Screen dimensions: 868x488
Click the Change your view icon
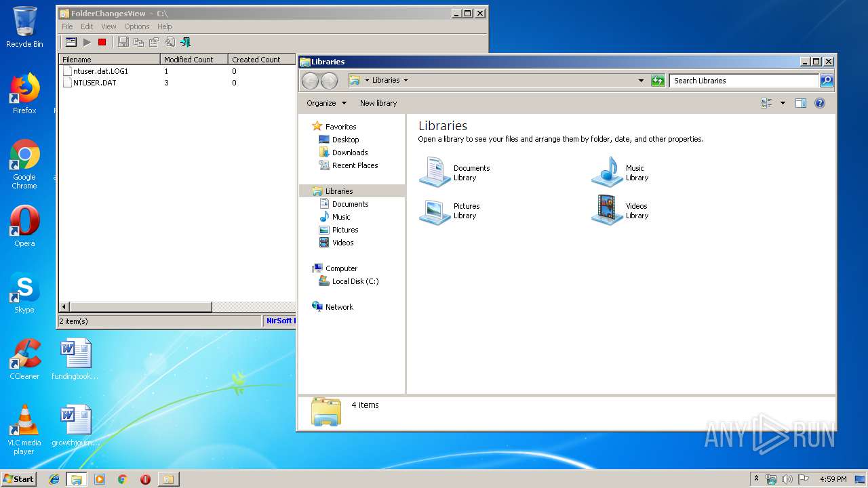[x=766, y=103]
